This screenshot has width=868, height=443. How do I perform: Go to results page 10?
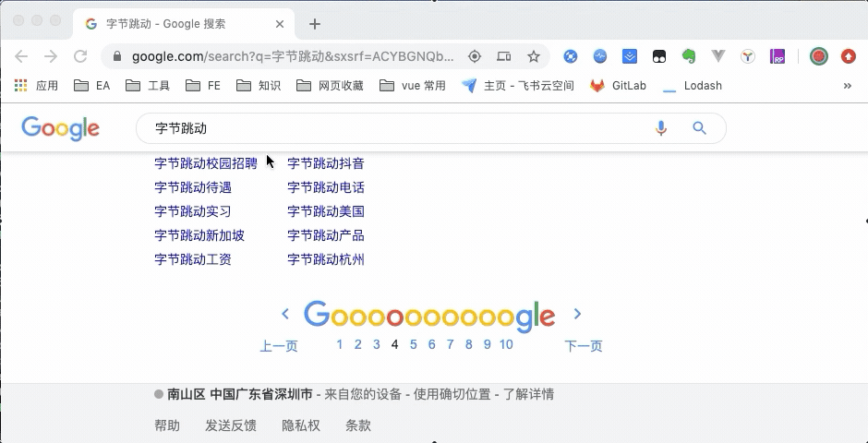point(506,344)
